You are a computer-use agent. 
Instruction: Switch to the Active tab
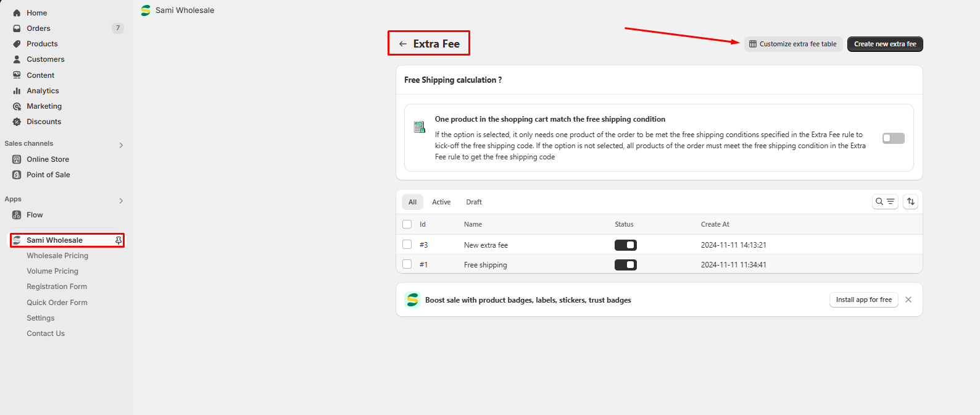pyautogui.click(x=441, y=202)
